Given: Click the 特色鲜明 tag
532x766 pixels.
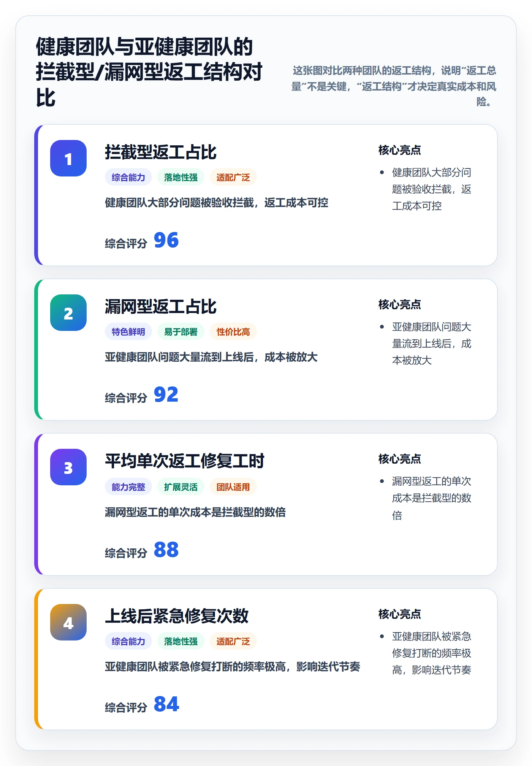Looking at the screenshot, I should pyautogui.click(x=128, y=332).
